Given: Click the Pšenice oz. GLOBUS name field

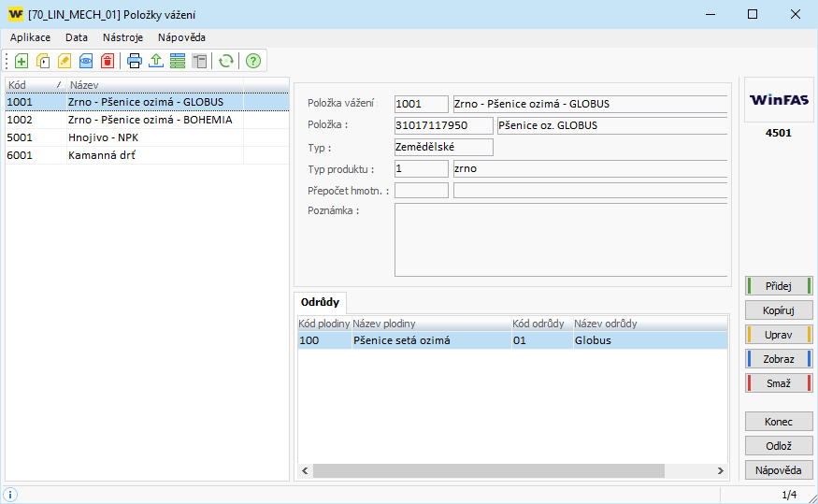Looking at the screenshot, I should [x=612, y=125].
